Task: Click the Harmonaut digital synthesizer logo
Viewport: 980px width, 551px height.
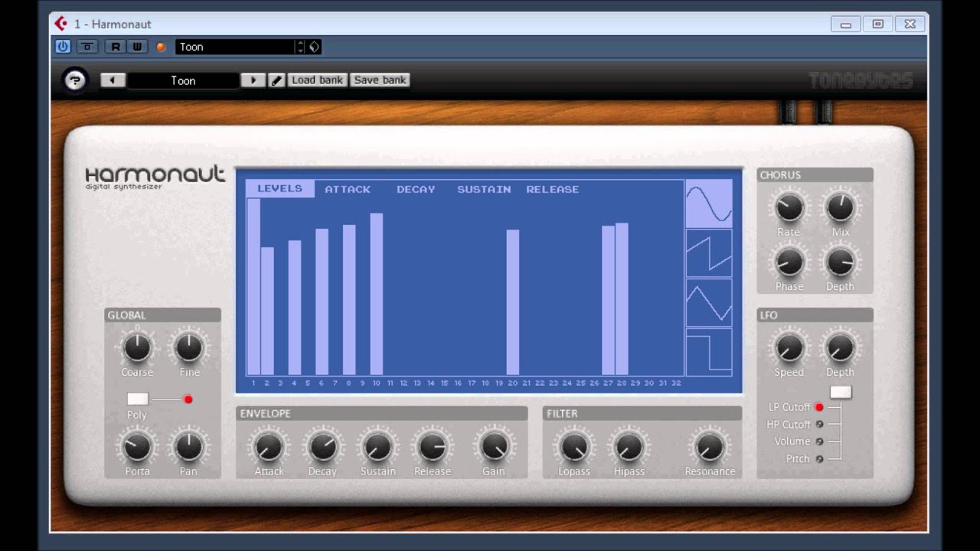Action: coord(155,177)
